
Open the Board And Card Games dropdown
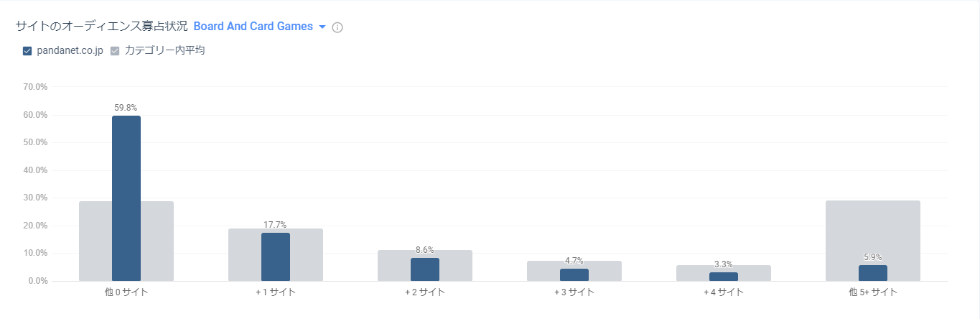253,27
